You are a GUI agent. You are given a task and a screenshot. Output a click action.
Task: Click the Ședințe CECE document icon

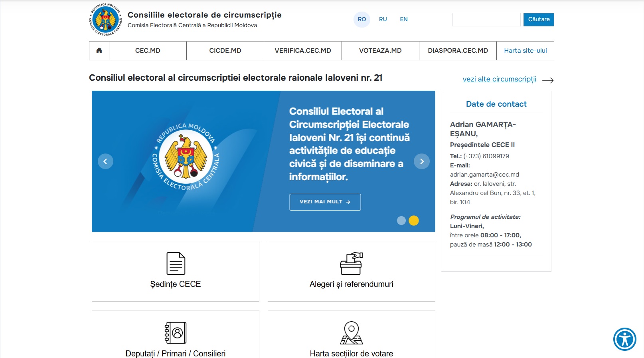click(x=176, y=263)
